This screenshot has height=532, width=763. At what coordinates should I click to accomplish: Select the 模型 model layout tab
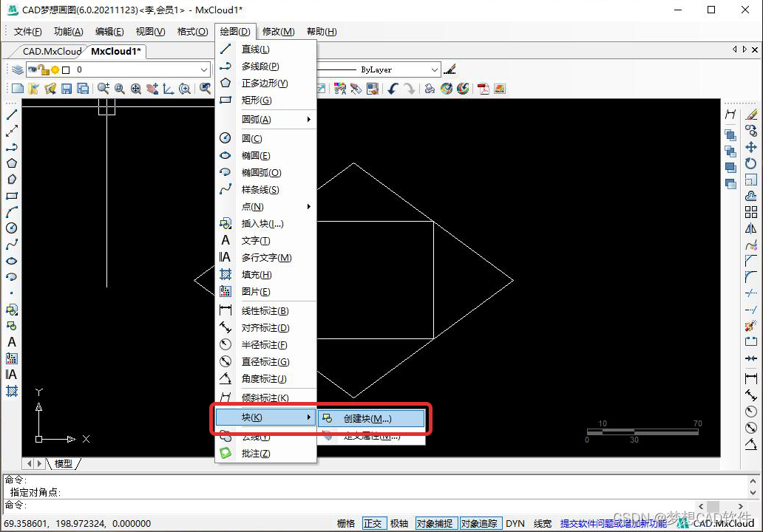(64, 463)
